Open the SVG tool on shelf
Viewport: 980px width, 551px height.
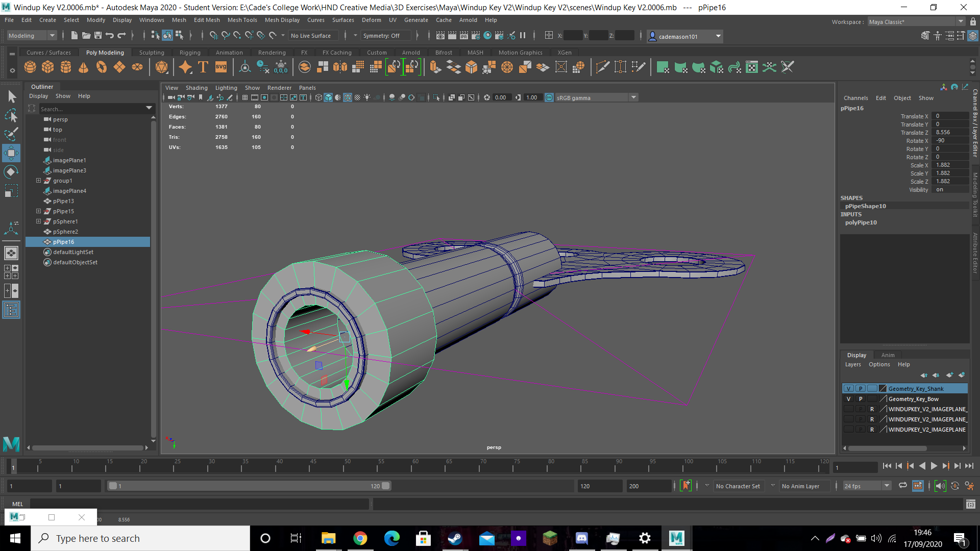tap(221, 67)
